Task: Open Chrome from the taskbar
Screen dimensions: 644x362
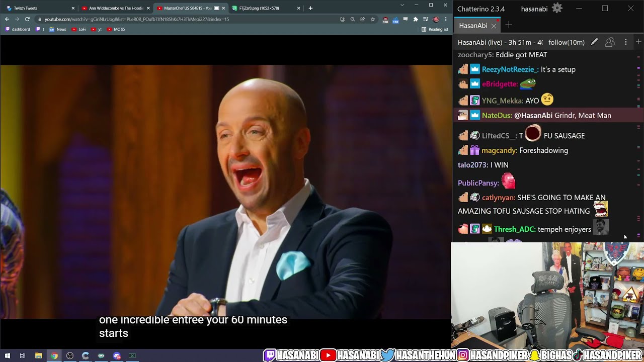Action: coord(54,355)
